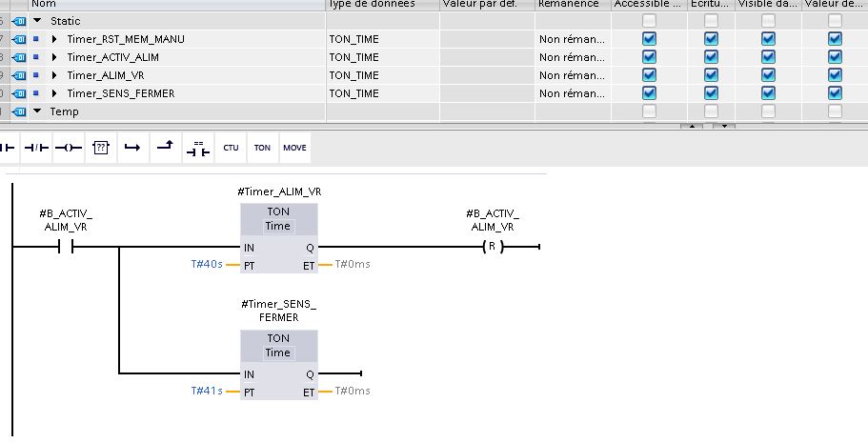Collapse the Temp section
This screenshot has height=443, width=868.
pyautogui.click(x=37, y=111)
